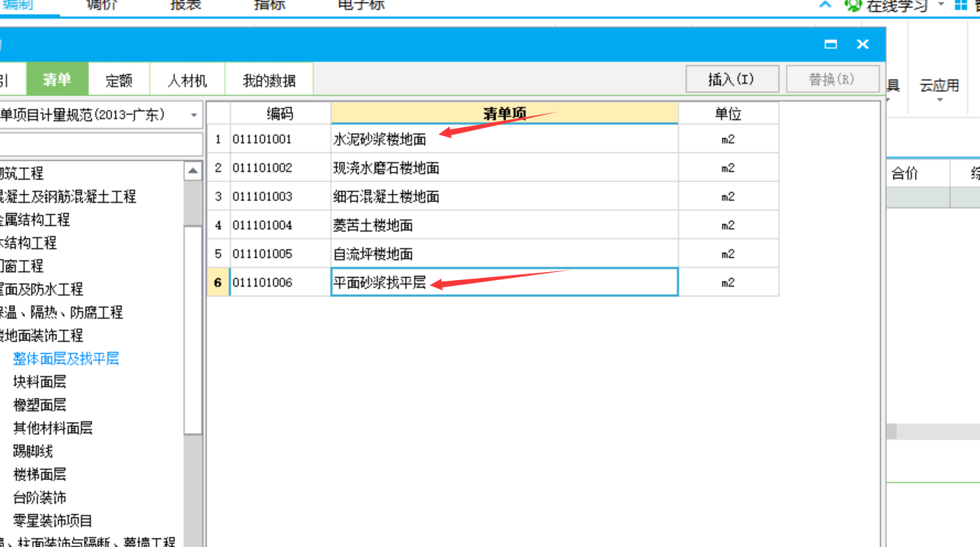Select tree item 门窗工程
Screen dimensions: 980x547
(x=22, y=266)
